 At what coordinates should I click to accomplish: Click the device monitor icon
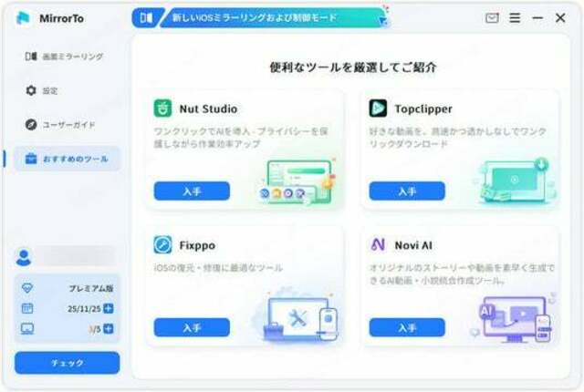(x=27, y=329)
